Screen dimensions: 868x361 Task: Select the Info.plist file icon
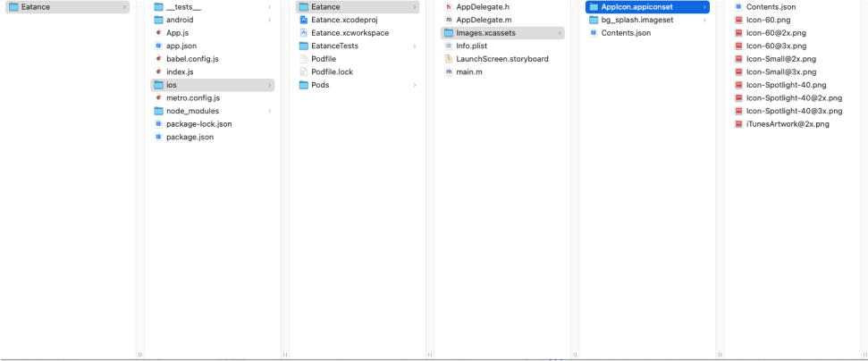point(449,46)
